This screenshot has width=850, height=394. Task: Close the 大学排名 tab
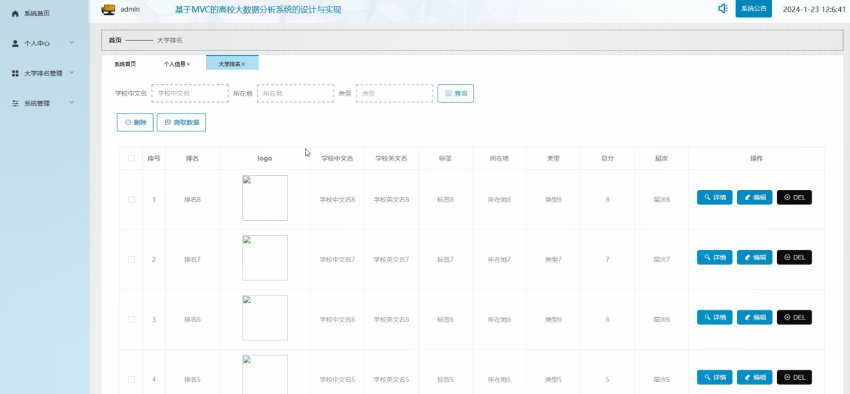pos(243,64)
